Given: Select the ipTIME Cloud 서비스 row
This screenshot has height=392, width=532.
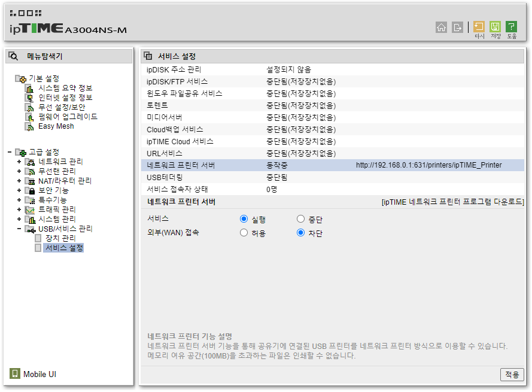Looking at the screenshot, I should coord(333,141).
